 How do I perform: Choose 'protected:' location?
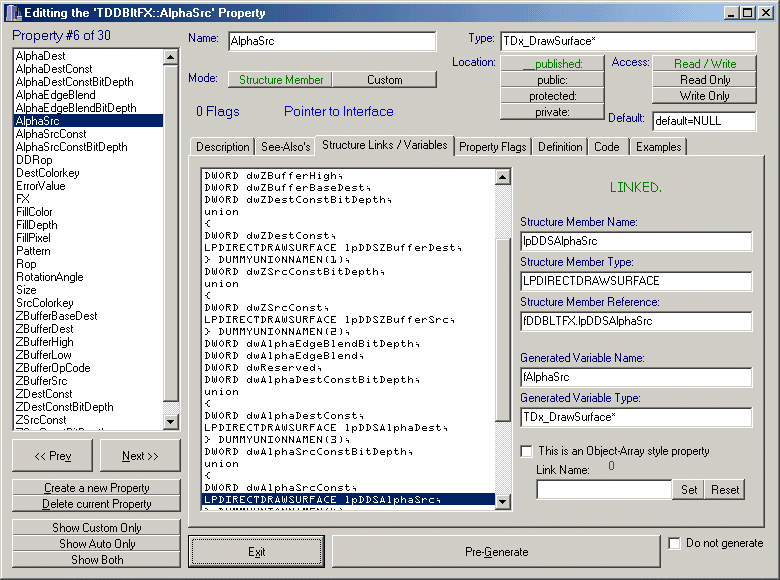pos(552,96)
